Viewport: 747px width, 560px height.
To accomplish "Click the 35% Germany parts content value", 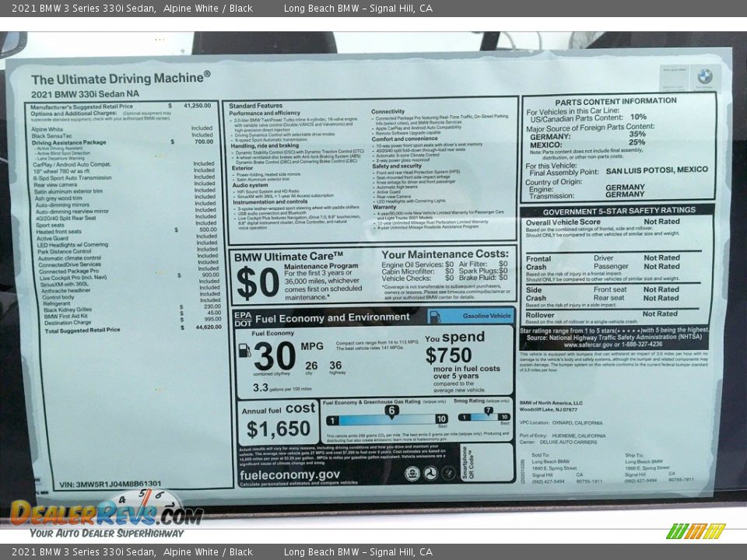I will coord(637,135).
